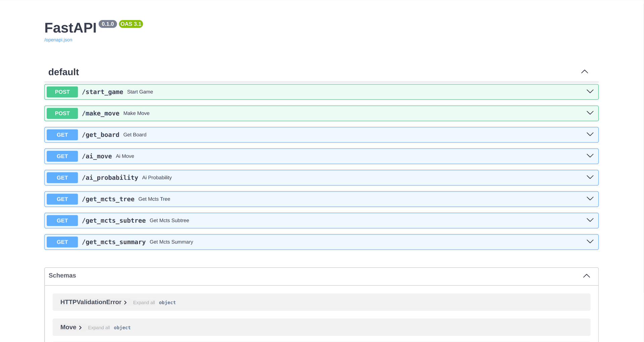Expand the HTTPValidationError schema
This screenshot has height=342, width=644.
pyautogui.click(x=94, y=302)
